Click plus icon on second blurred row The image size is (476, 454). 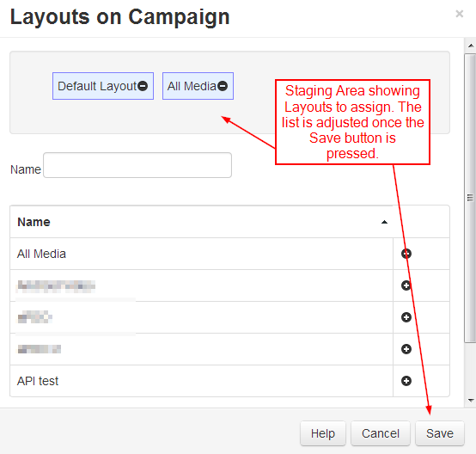tap(406, 317)
